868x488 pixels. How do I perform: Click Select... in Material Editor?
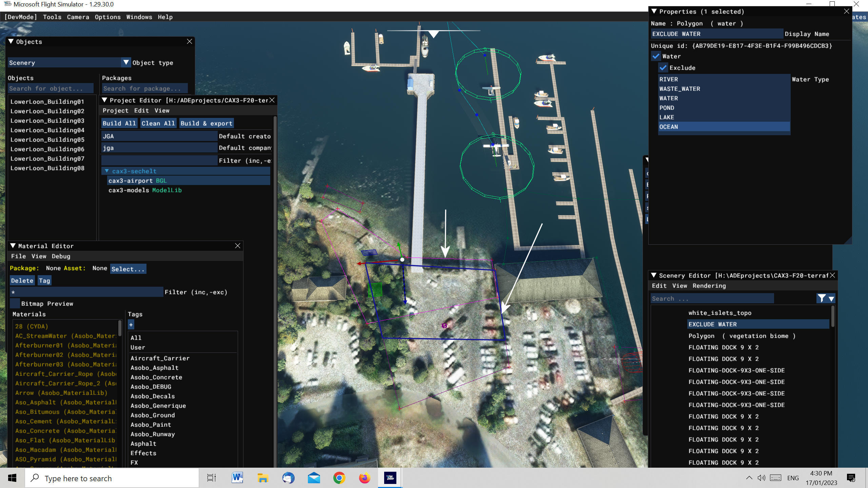(128, 269)
